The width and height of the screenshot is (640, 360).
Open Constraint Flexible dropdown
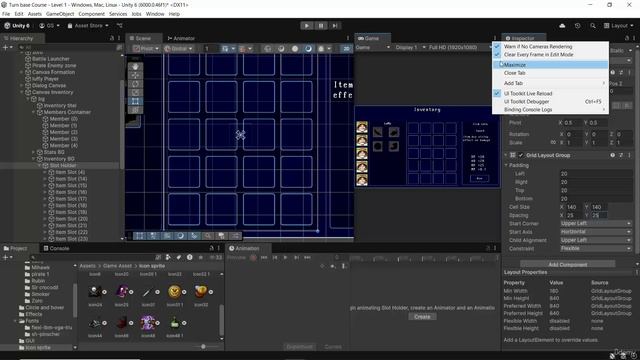596,248
